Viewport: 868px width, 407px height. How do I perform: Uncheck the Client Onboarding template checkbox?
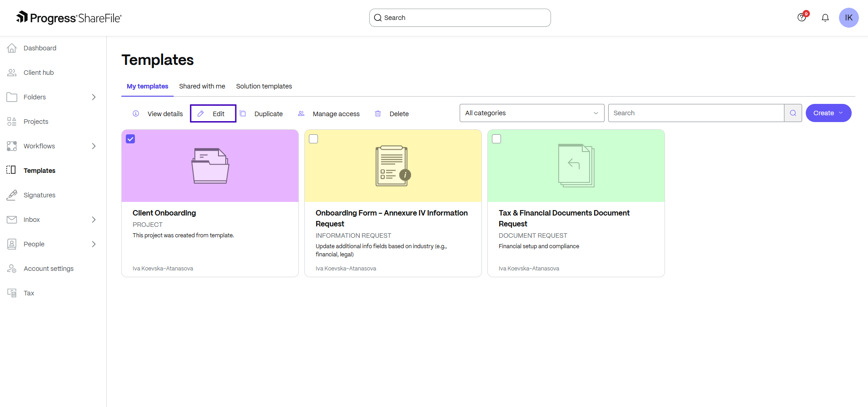click(130, 139)
